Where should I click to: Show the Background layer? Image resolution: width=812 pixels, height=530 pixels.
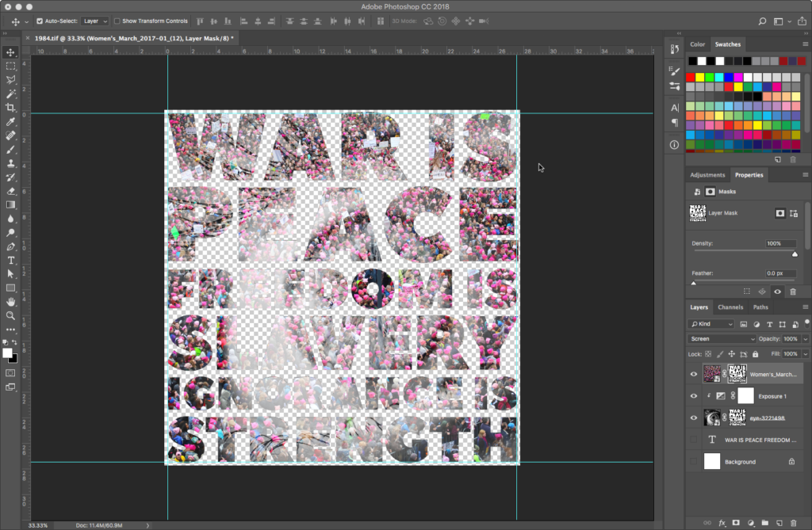click(694, 462)
